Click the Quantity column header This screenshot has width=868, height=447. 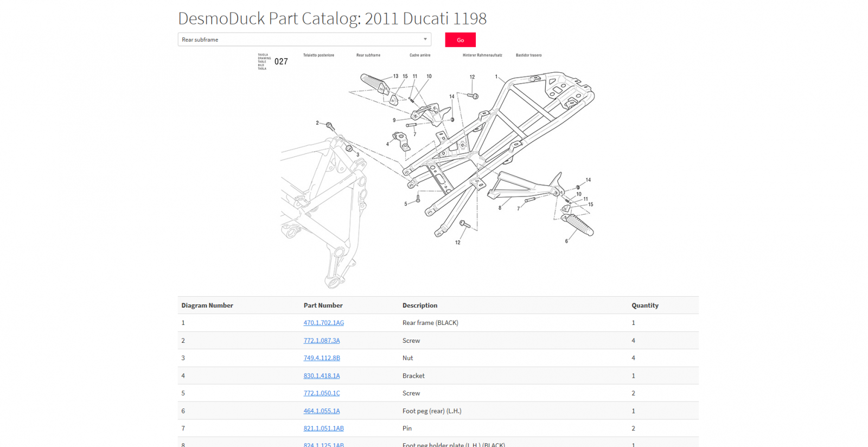pyautogui.click(x=644, y=305)
